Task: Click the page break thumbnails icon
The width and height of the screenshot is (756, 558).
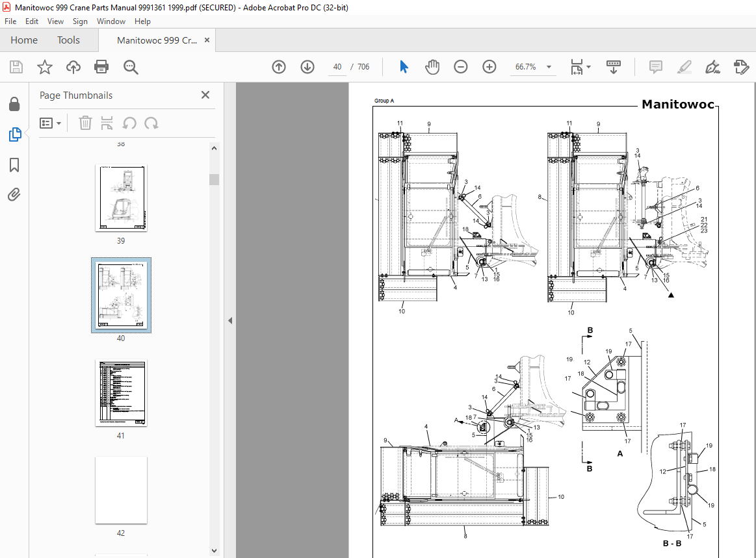Action: pyautogui.click(x=107, y=123)
